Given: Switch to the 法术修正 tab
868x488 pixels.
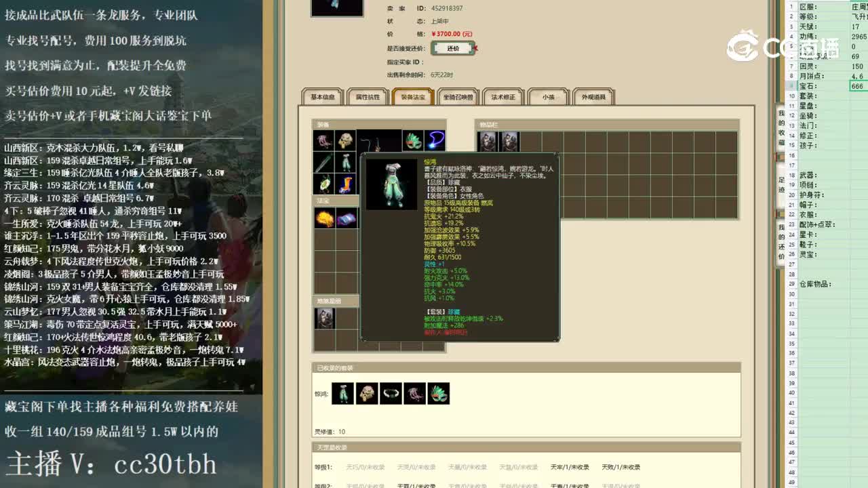Looking at the screenshot, I should coord(503,97).
